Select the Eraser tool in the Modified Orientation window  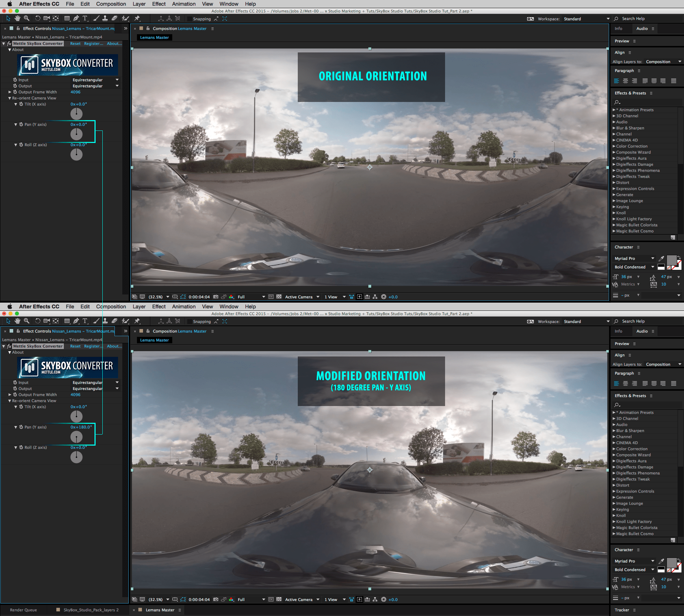click(x=114, y=321)
